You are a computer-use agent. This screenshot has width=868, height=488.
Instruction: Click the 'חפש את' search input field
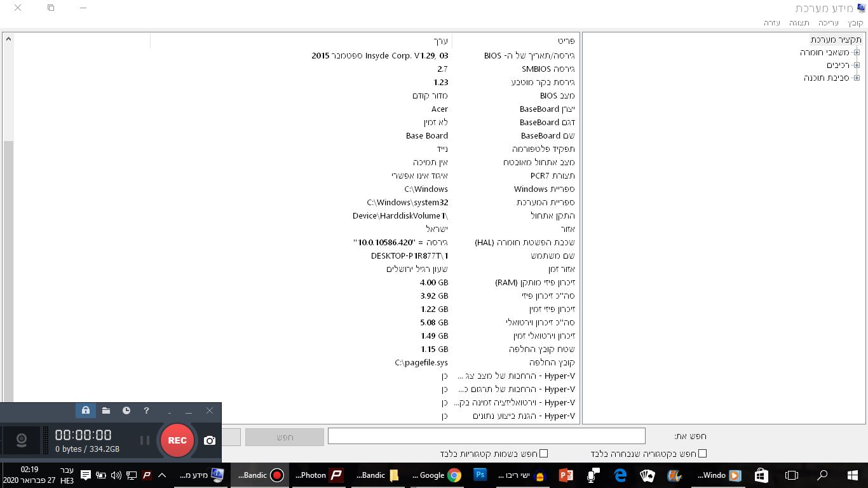click(487, 436)
